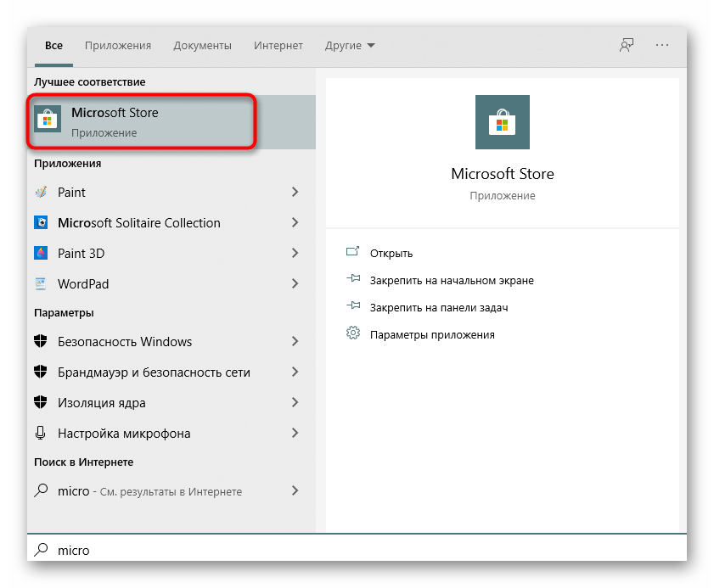Click the shield icon for Изоляция ядра
Image resolution: width=714 pixels, height=588 pixels.
(41, 402)
